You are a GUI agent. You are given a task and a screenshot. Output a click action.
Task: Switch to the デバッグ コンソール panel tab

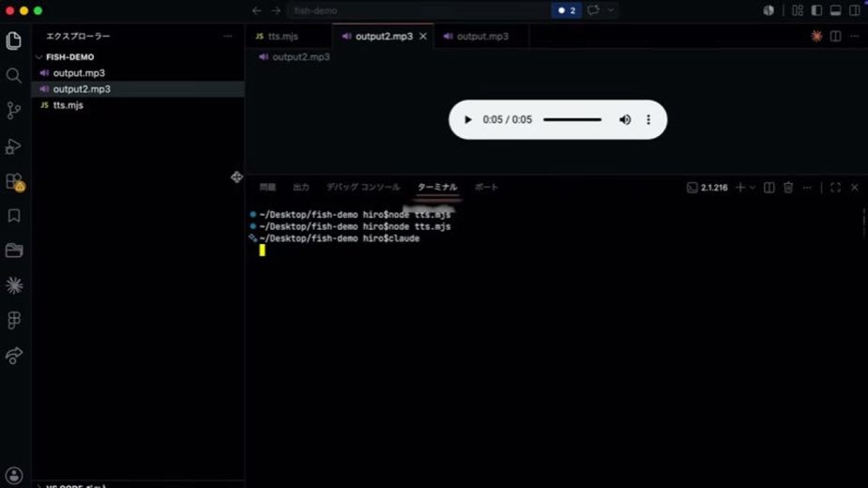363,188
